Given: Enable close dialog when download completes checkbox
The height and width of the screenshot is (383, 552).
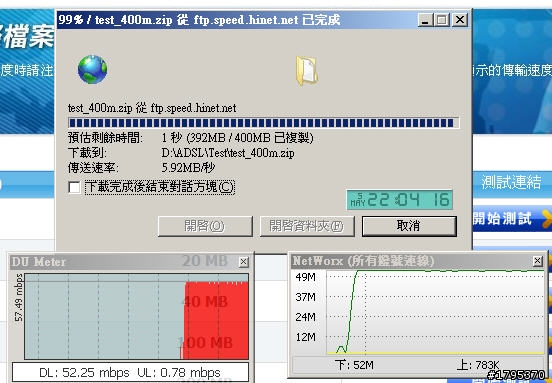Looking at the screenshot, I should coord(74,187).
